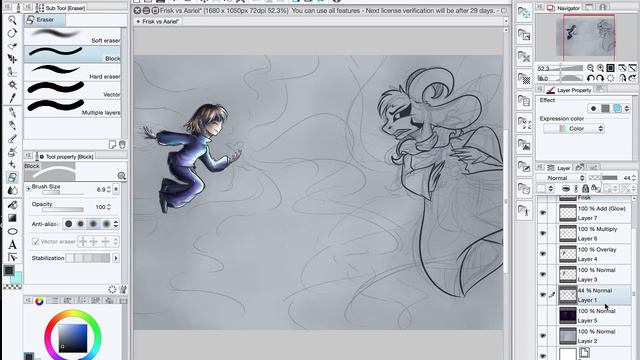Viewport: 640px width, 360px height.
Task: Click the Navigator zoom out icon
Action: pos(590,68)
